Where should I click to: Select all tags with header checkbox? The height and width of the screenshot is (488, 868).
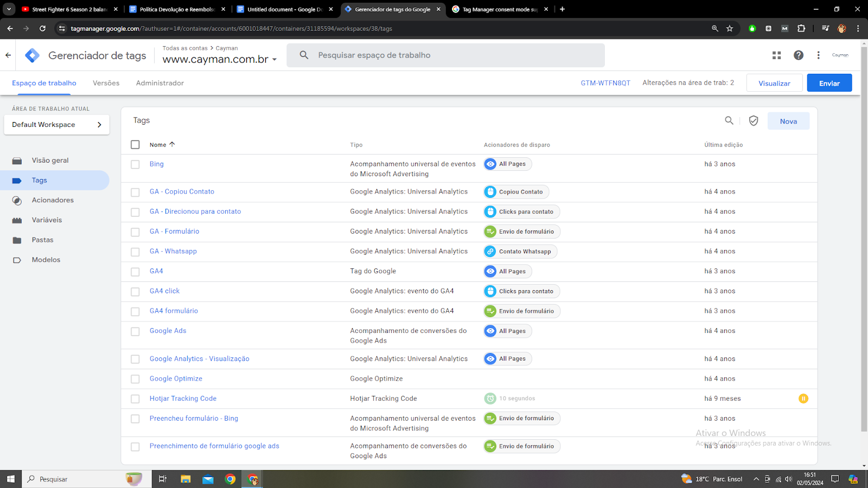(135, 145)
